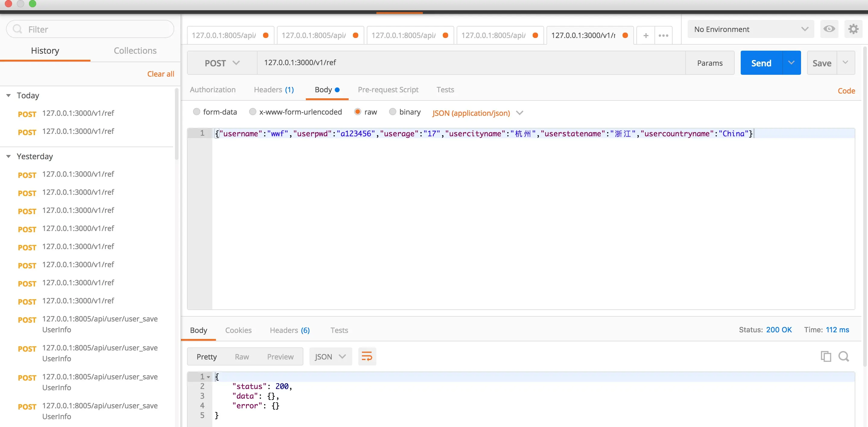Select the form-data radio button
This screenshot has width=868, height=427.
point(196,112)
